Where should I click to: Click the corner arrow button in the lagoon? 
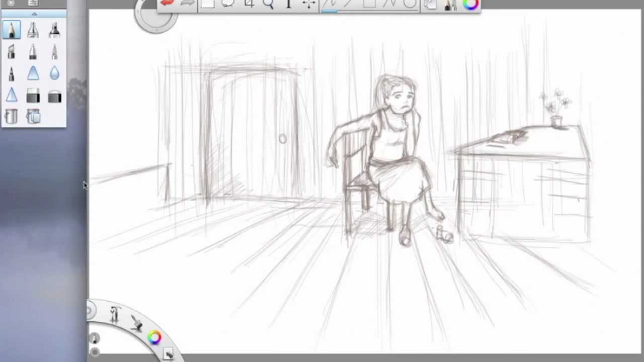(x=169, y=354)
